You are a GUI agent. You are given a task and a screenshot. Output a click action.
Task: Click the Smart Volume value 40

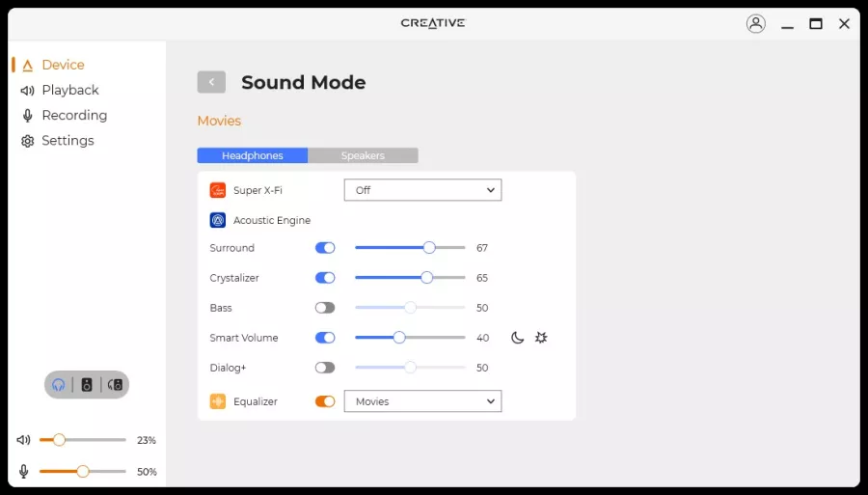coord(483,338)
